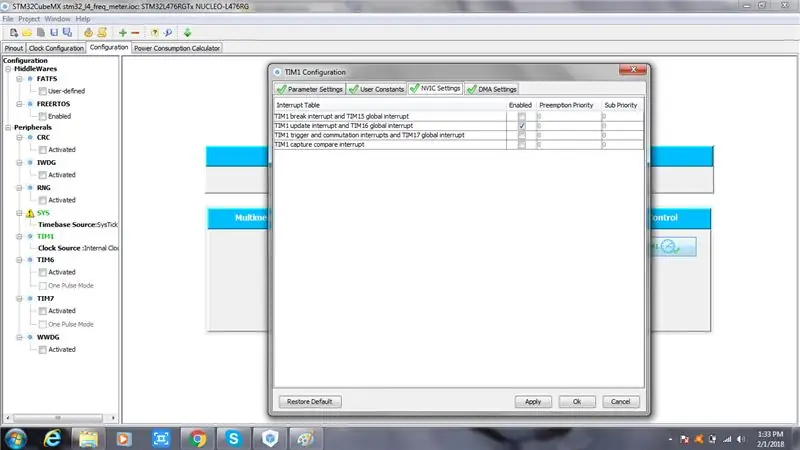Open the Parameter Settings tab
Screen dimensions: 800x450
point(310,89)
